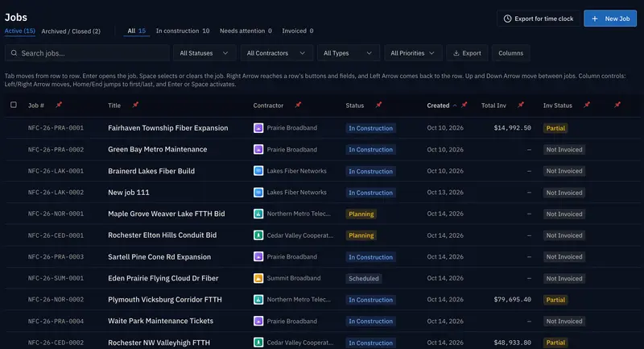Click the $48,933.80 total invoice value
The image size is (644, 349).
point(512,343)
